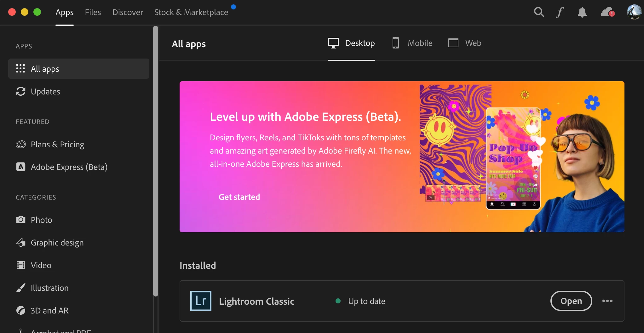644x333 pixels.
Task: Open the Stock & Marketplace tab
Action: (x=191, y=12)
